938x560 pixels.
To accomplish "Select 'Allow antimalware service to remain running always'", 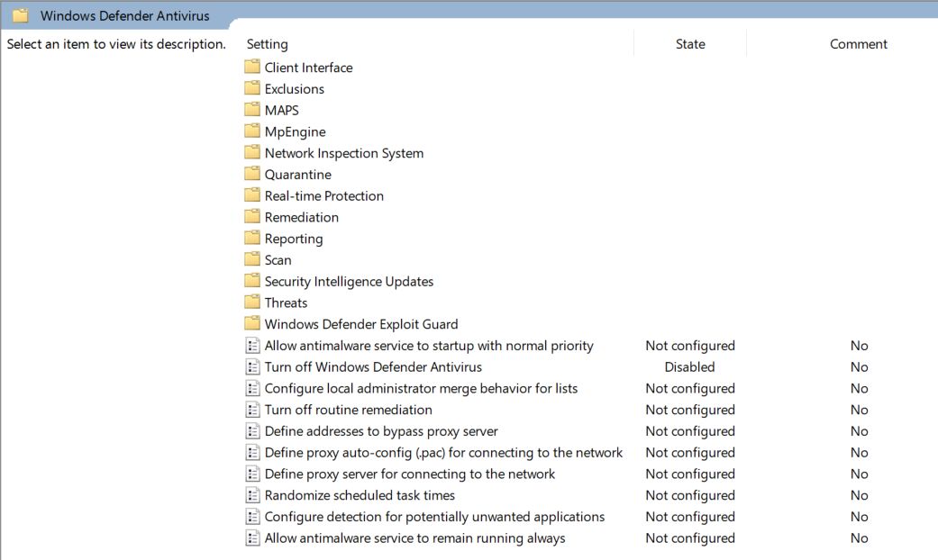I will click(x=414, y=538).
